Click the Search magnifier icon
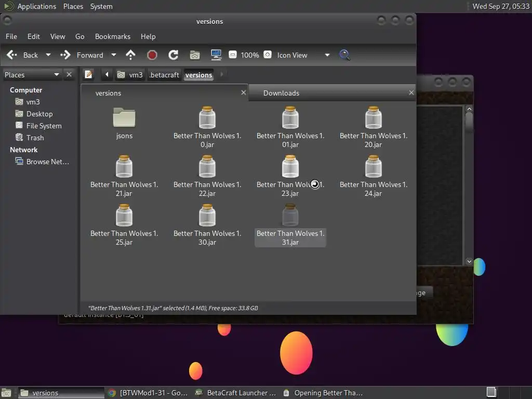The width and height of the screenshot is (532, 399). click(x=345, y=55)
